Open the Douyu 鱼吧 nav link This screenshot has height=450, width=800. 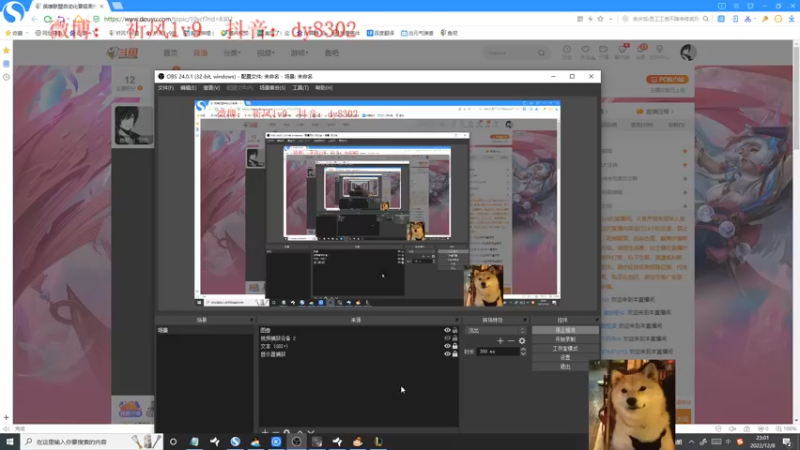click(332, 53)
